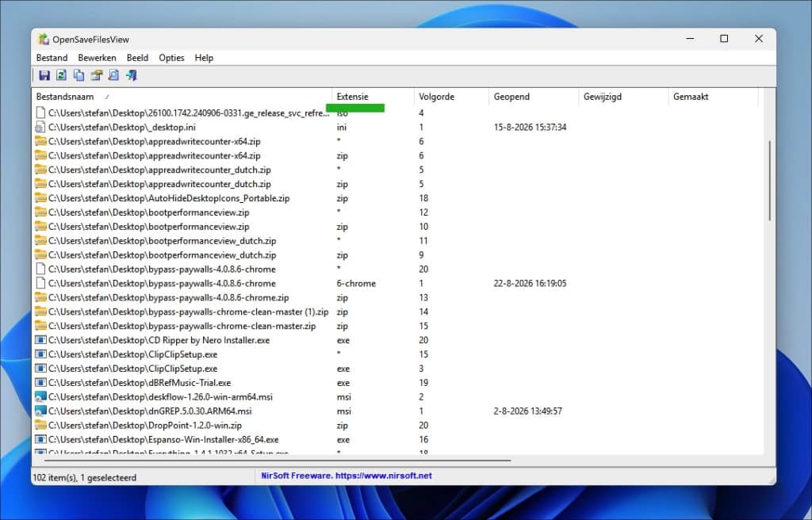Click the Find magnifier toolbar icon
The image size is (812, 520).
pyautogui.click(x=113, y=75)
